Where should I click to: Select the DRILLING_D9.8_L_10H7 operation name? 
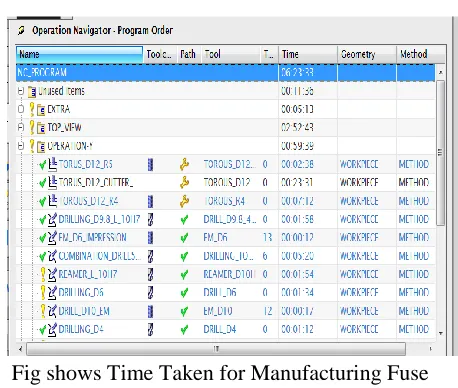click(99, 219)
